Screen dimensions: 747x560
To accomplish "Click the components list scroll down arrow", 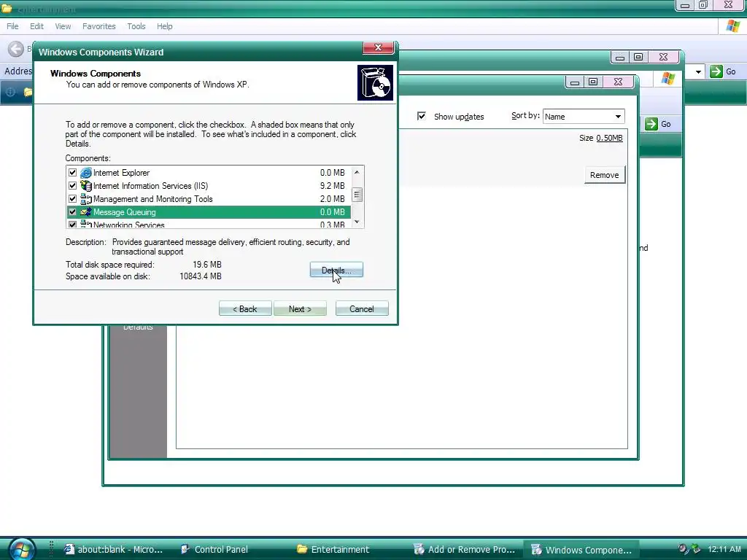I will click(357, 222).
